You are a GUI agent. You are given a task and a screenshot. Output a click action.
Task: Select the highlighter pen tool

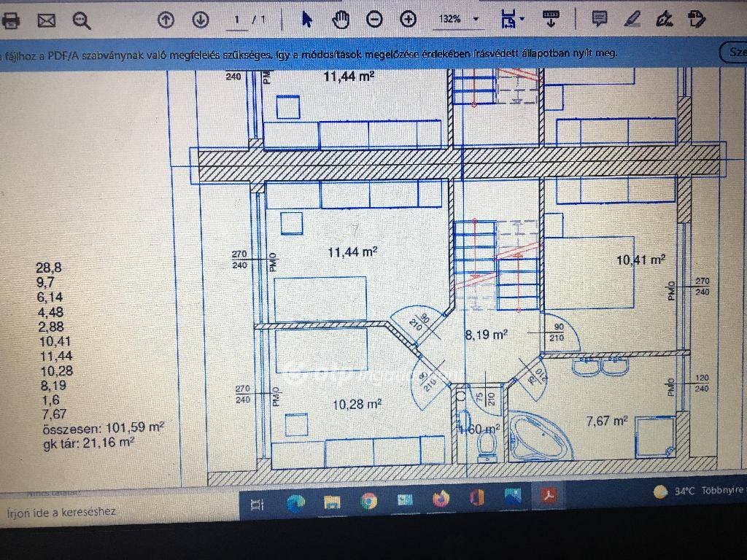coord(632,19)
